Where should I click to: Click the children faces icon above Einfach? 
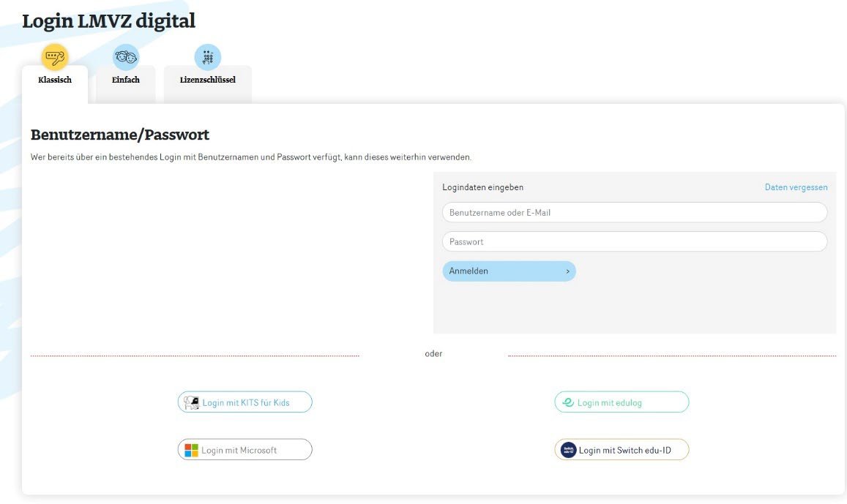click(126, 56)
